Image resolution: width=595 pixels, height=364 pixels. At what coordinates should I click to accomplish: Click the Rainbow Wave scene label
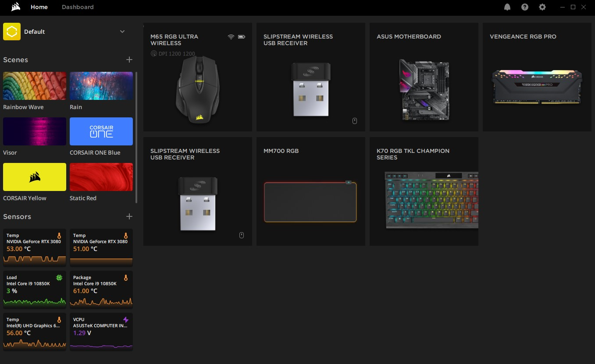click(x=23, y=107)
